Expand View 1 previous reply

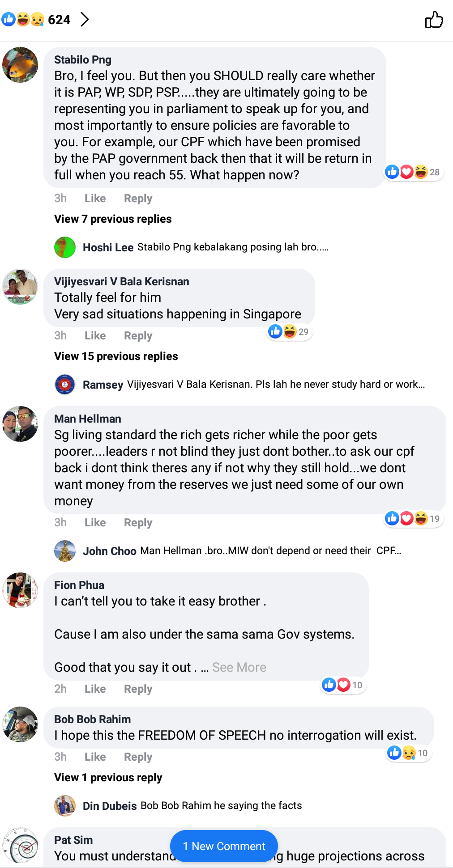[x=108, y=778]
